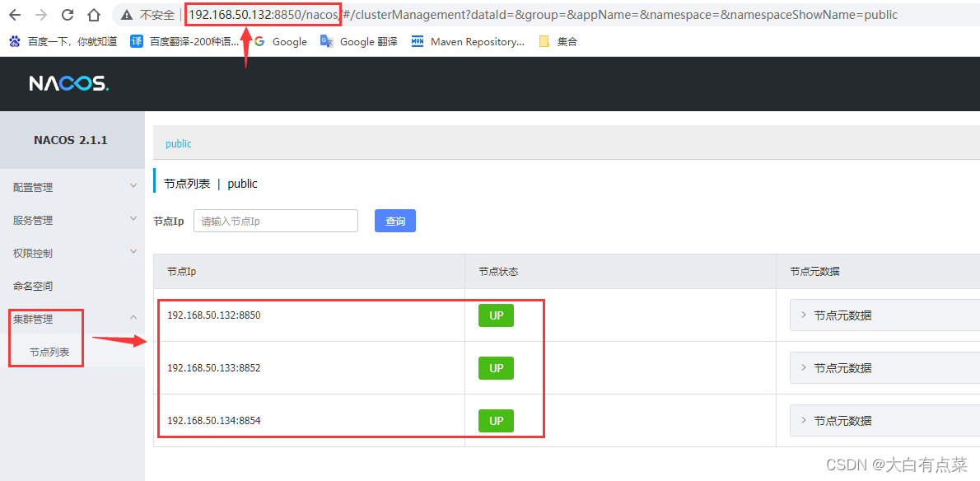The height and width of the screenshot is (481, 980).
Task: Click the chevron beside 权限控制
Action: click(x=133, y=252)
